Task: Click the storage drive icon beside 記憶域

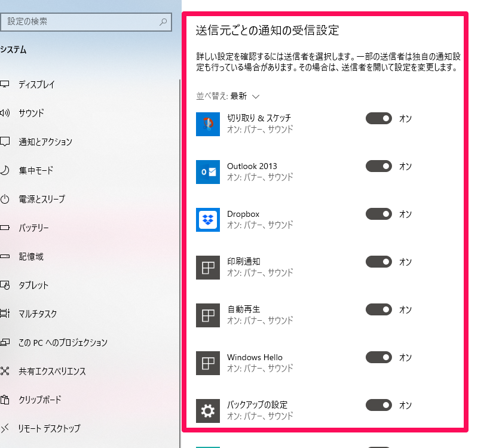Action: click(5, 256)
